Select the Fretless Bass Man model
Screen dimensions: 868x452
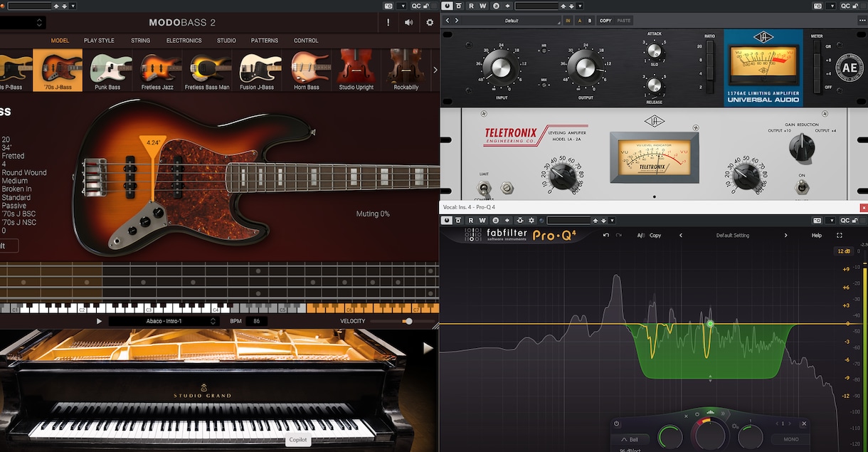(x=207, y=70)
